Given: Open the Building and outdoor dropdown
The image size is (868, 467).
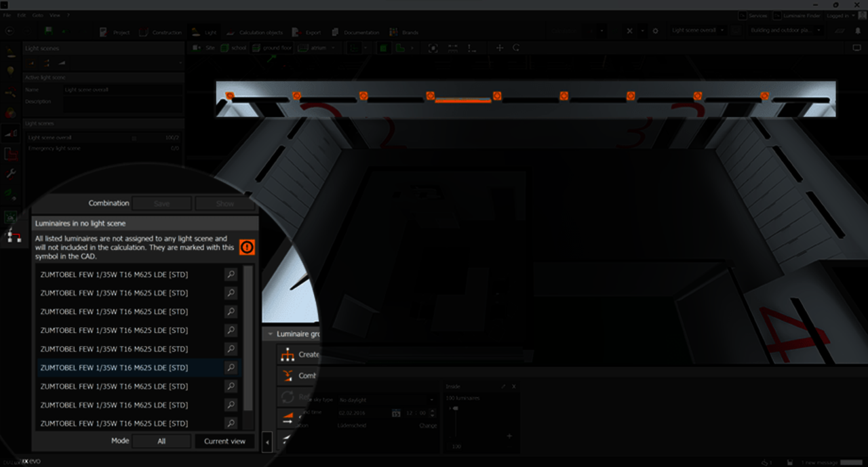Looking at the screenshot, I should point(785,31).
